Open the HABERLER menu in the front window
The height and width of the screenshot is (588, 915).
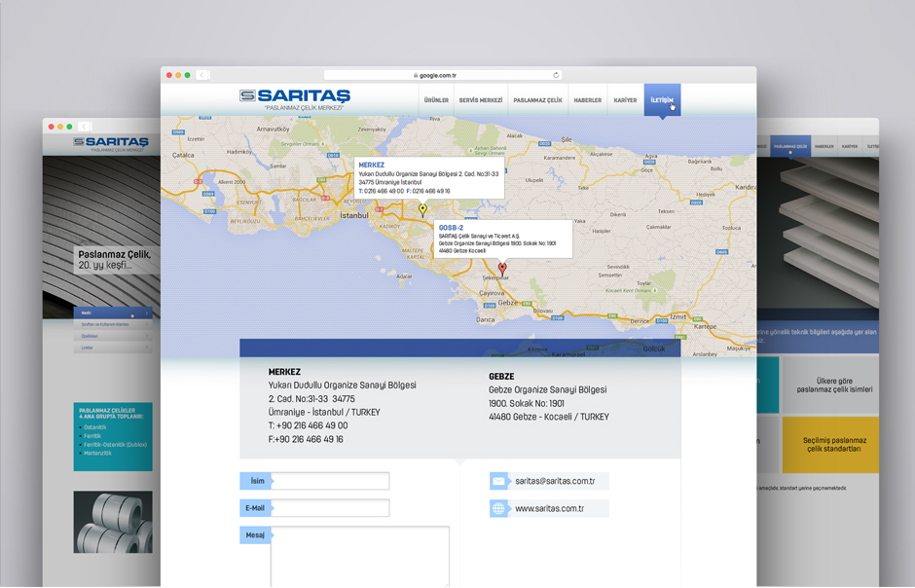588,100
